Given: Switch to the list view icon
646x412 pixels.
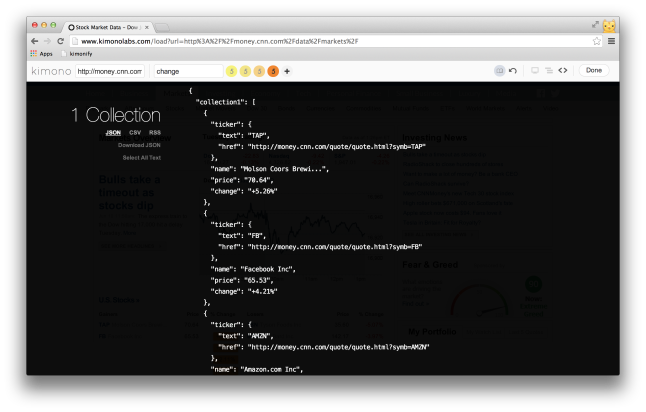Looking at the screenshot, I should point(548,71).
